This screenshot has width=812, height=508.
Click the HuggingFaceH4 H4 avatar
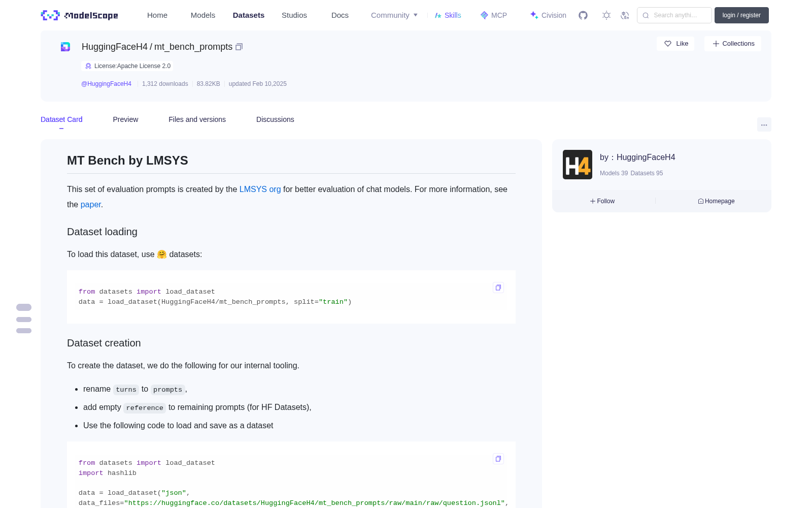tap(578, 165)
